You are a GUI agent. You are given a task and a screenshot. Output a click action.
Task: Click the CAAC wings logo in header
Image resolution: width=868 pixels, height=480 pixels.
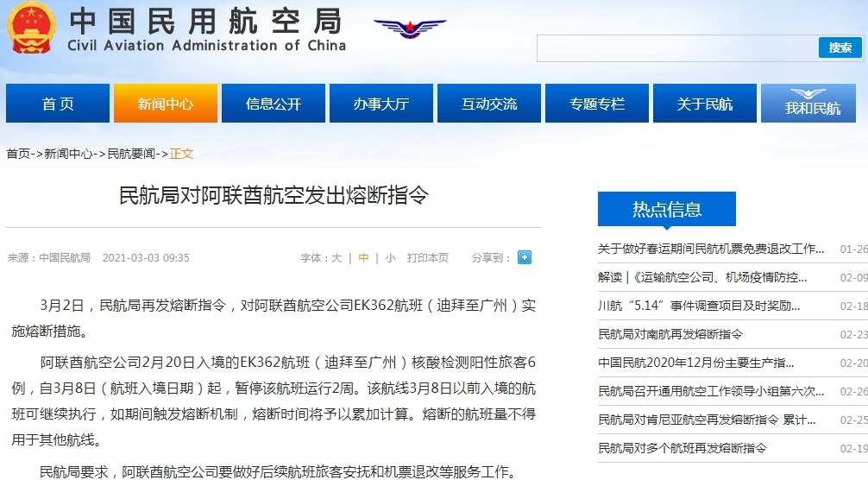[410, 29]
